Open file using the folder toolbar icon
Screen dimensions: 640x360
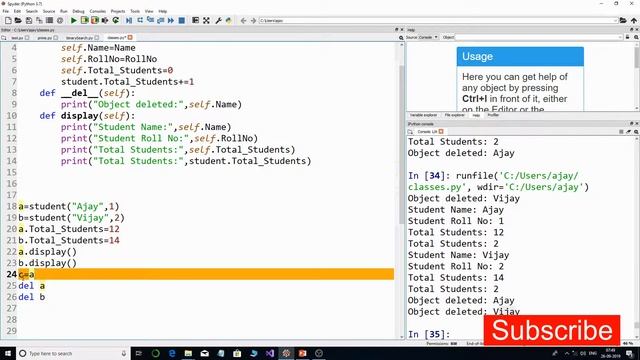18,20
